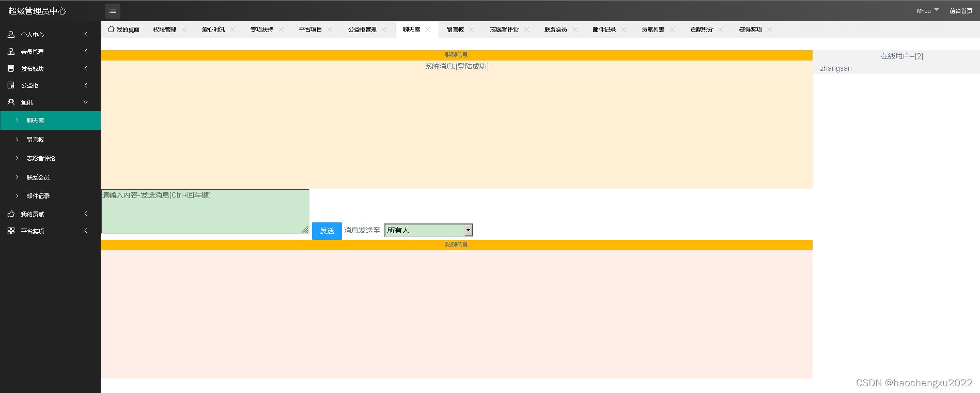
Task: Expand the 平台奖项 menu chevron
Action: 86,231
